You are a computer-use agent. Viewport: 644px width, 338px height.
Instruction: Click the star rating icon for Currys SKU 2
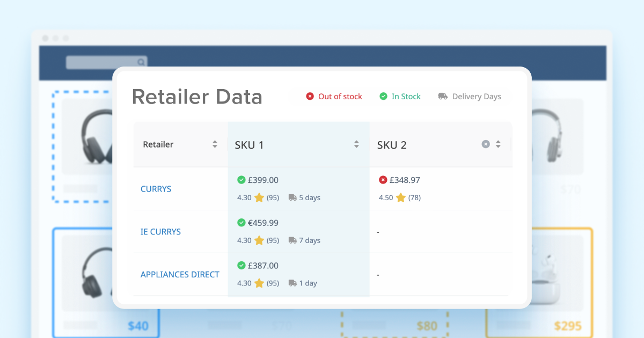pyautogui.click(x=400, y=197)
